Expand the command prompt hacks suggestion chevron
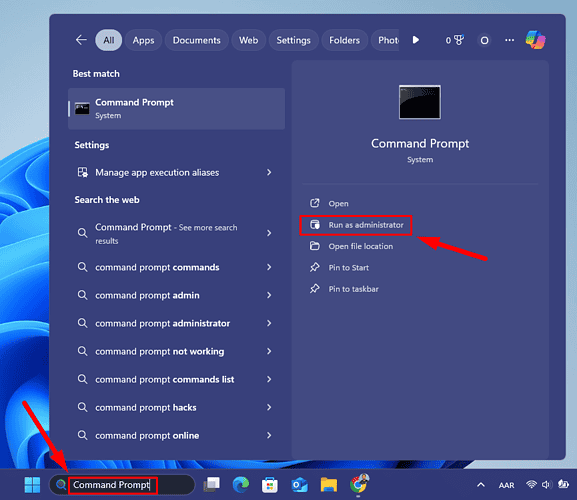 click(x=269, y=407)
